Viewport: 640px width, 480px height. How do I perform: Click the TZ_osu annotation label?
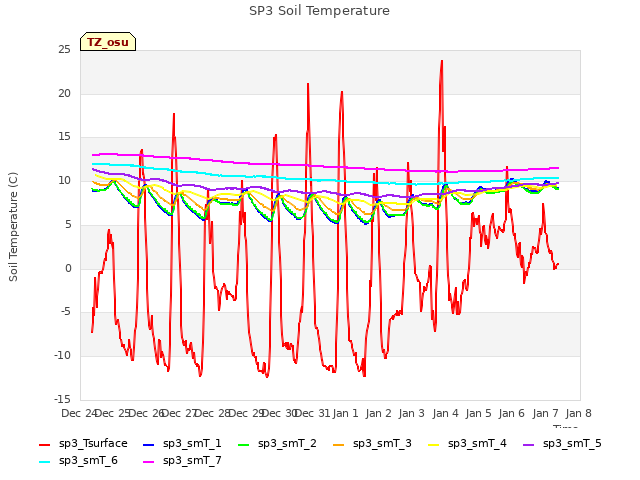(x=108, y=42)
